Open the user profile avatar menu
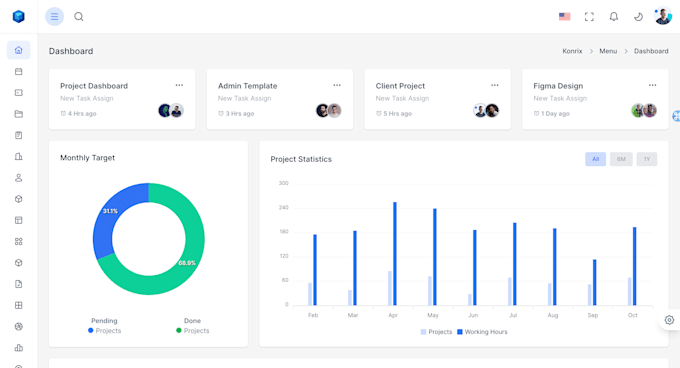Viewport: 680px width, 368px height. click(663, 16)
